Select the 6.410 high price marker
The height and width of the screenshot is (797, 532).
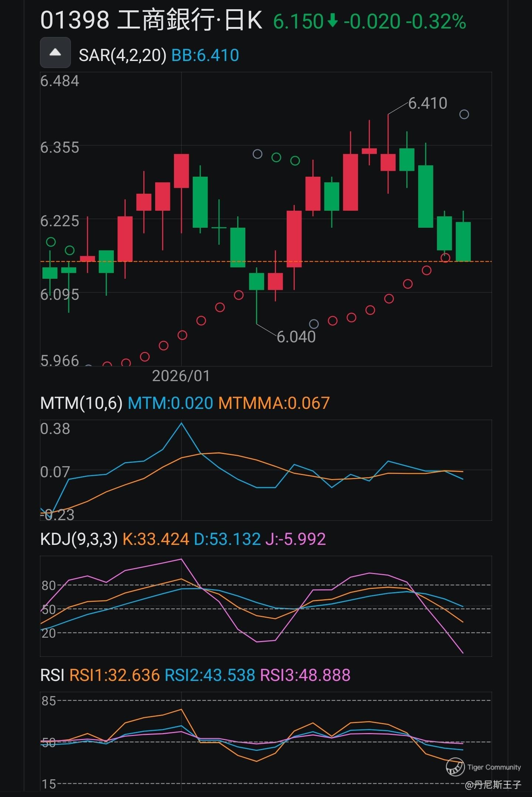coord(427,103)
